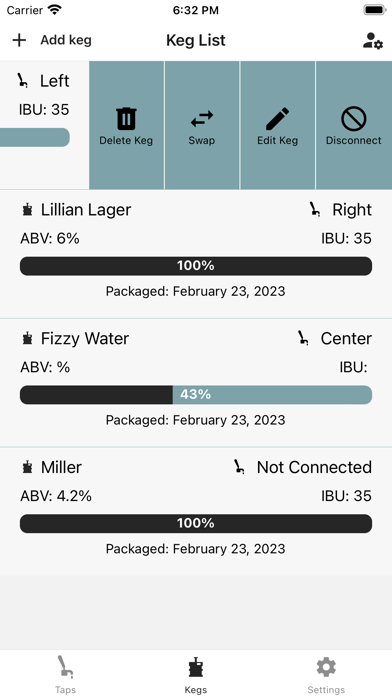
Task: Switch to the Kegs tab
Action: point(195,673)
